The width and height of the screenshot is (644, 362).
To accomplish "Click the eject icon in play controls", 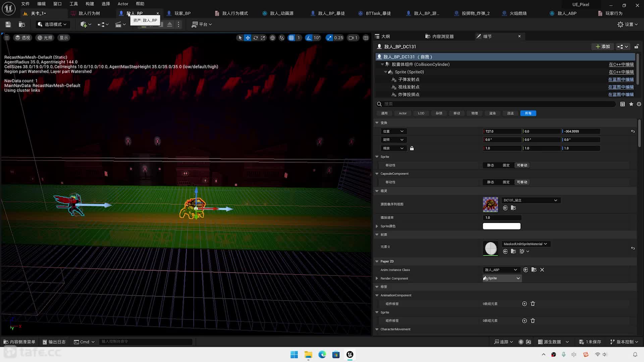I will [170, 24].
